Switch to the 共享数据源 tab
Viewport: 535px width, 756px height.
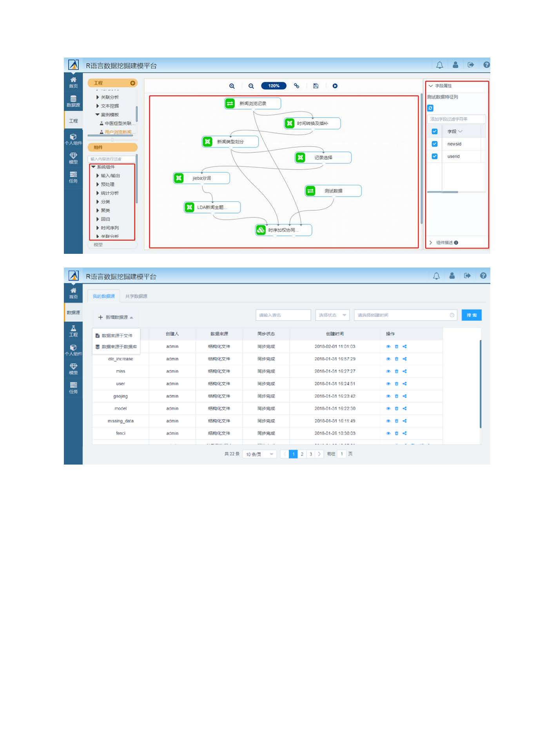[136, 297]
